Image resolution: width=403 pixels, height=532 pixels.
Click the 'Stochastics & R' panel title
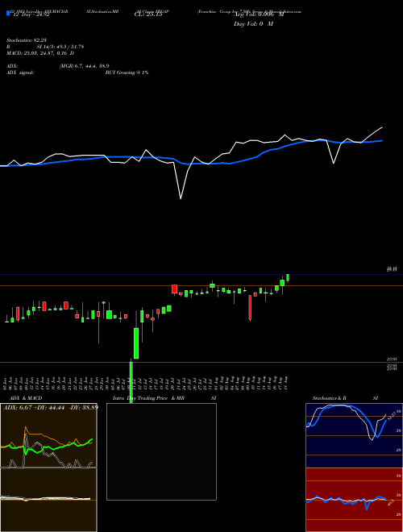tap(330, 398)
